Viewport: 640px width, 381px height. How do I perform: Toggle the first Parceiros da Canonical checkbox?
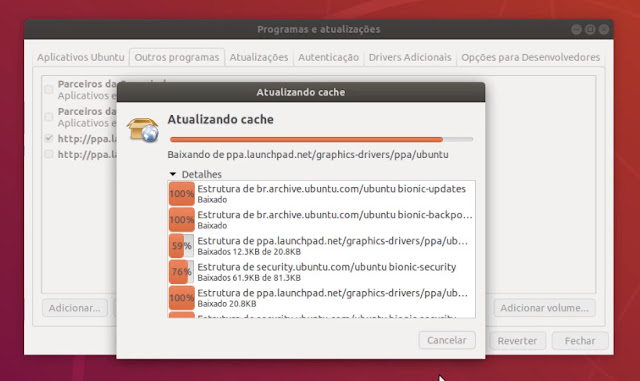click(49, 89)
